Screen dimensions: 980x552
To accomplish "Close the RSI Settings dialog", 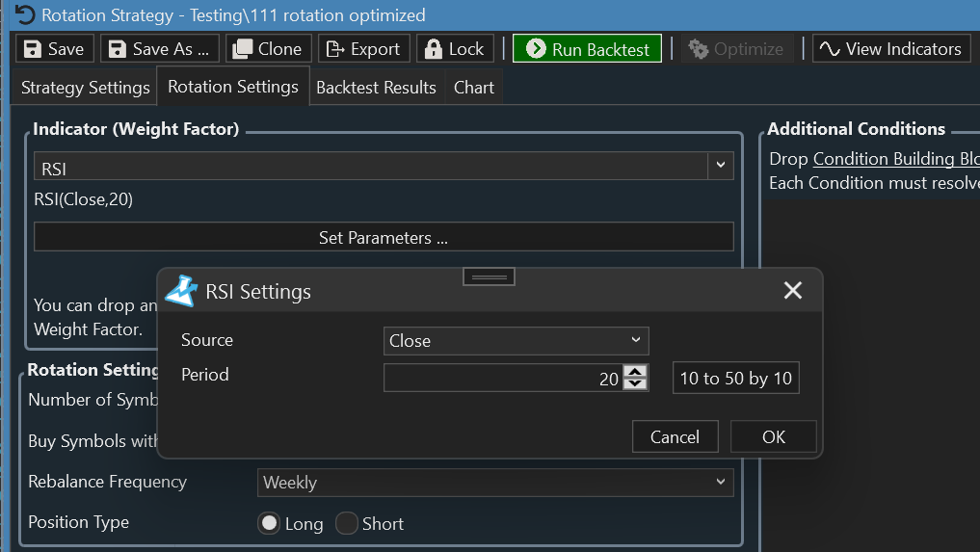I will [792, 291].
